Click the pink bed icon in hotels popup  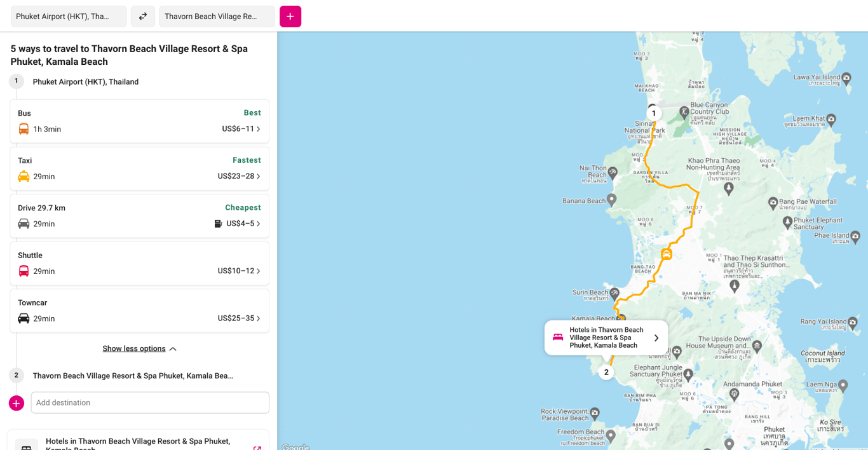point(558,337)
